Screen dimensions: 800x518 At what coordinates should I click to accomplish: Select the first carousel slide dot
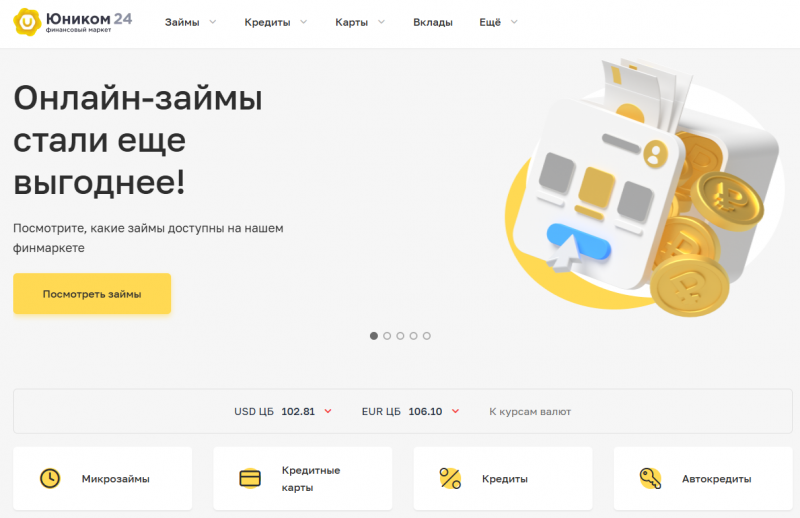pos(374,336)
